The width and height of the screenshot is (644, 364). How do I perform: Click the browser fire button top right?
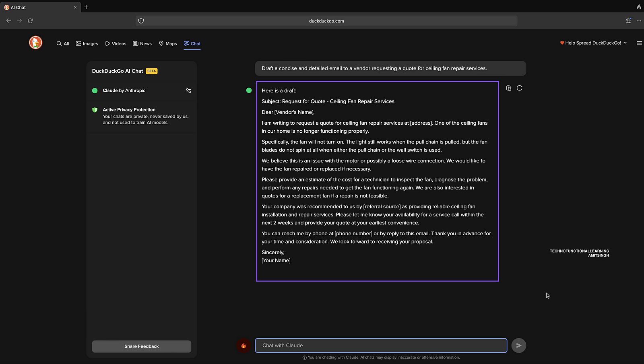point(639,7)
